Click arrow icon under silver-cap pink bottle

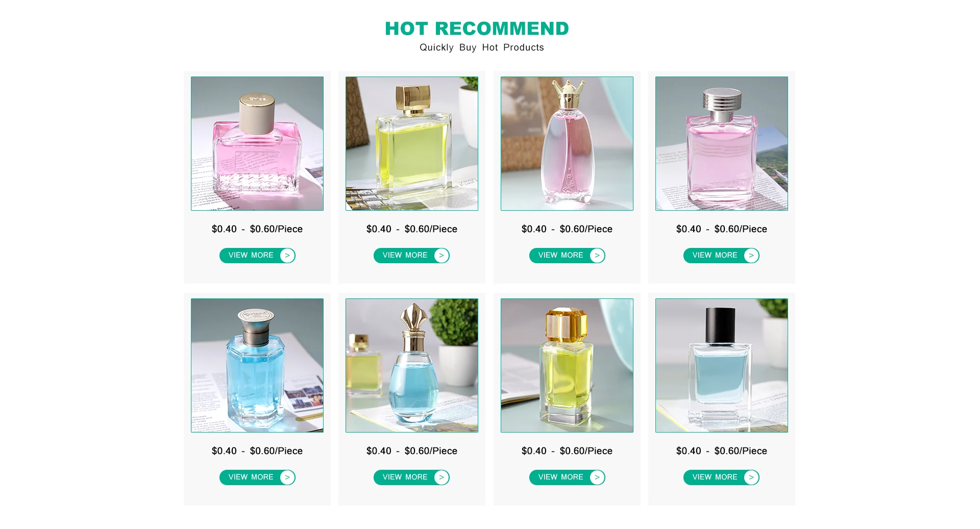pyautogui.click(x=751, y=256)
